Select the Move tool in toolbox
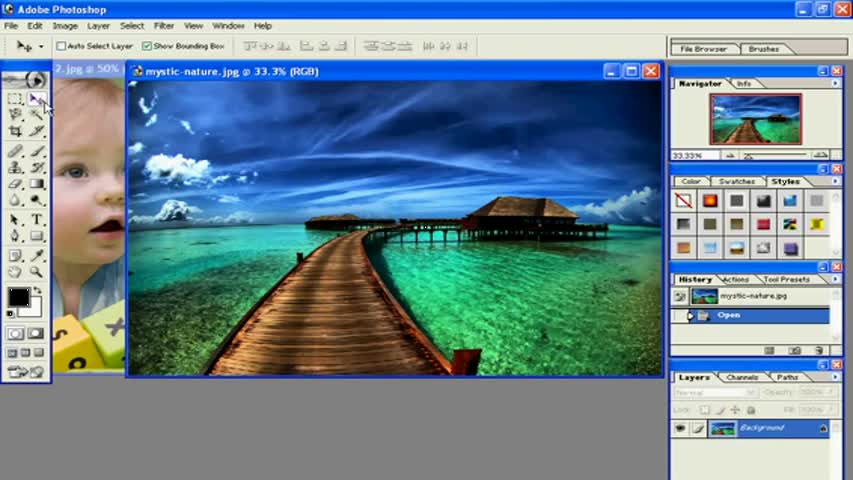Screen dimensions: 853x480 [x=36, y=99]
